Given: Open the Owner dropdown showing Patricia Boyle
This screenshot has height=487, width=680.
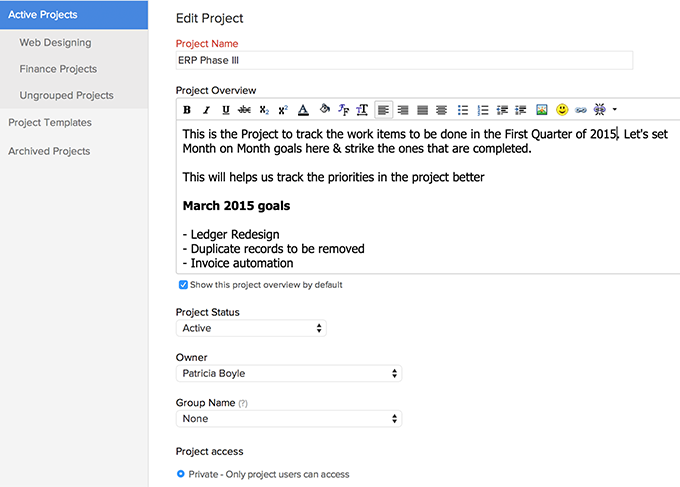Looking at the screenshot, I should click(x=288, y=373).
